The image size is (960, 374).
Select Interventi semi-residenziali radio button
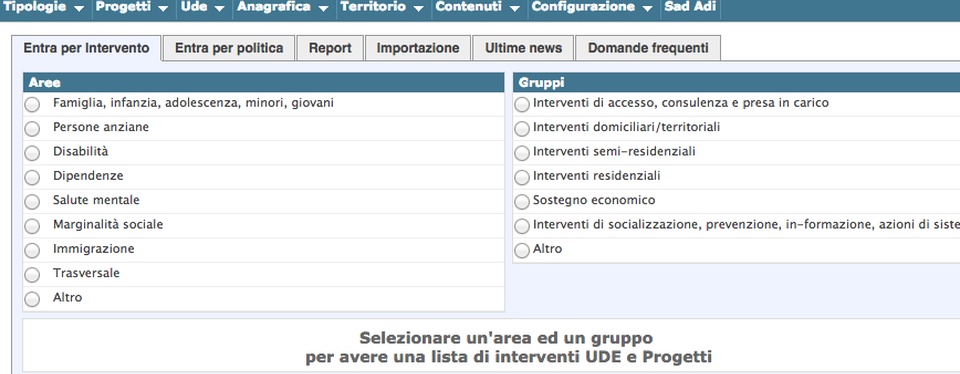tap(522, 153)
